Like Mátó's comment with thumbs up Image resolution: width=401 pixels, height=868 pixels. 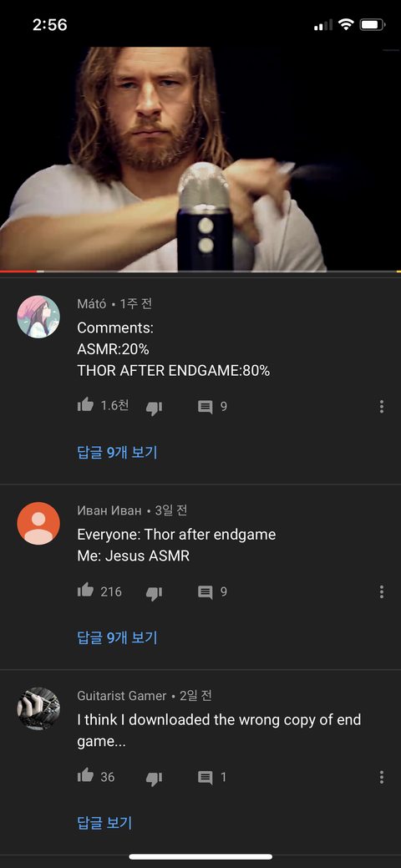click(85, 406)
